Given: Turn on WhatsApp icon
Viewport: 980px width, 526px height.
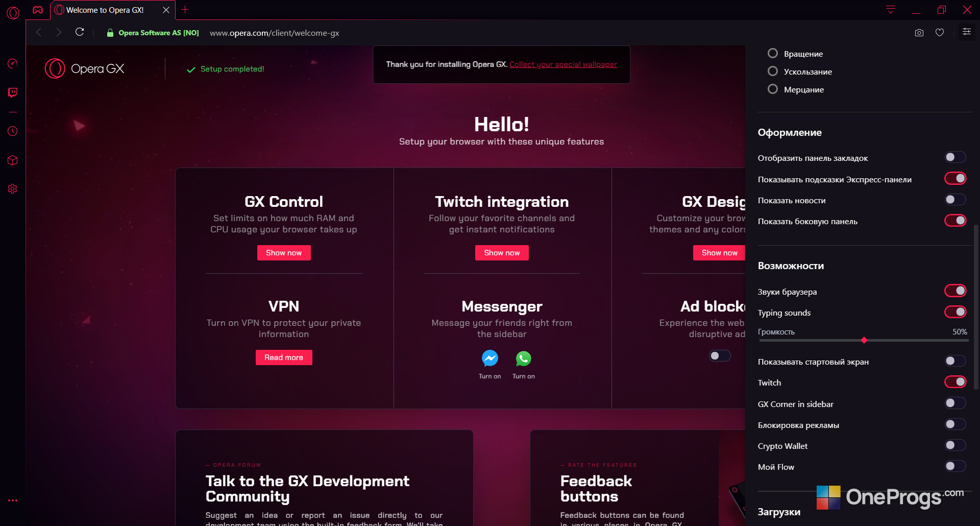Looking at the screenshot, I should click(x=524, y=358).
